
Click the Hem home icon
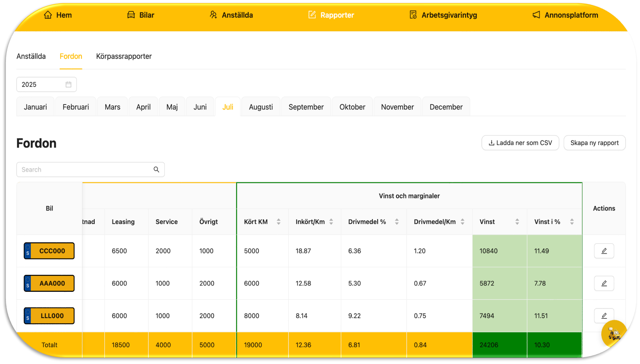[48, 15]
